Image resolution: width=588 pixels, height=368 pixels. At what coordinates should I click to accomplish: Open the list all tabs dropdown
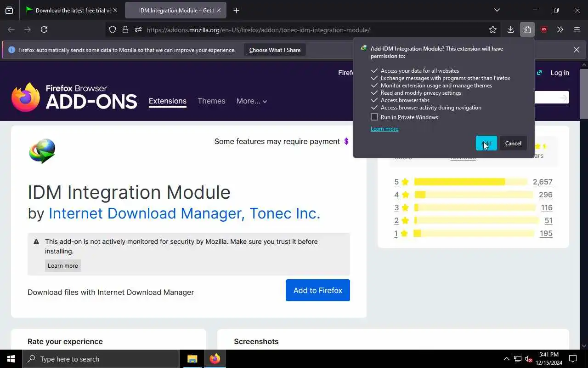[497, 10]
